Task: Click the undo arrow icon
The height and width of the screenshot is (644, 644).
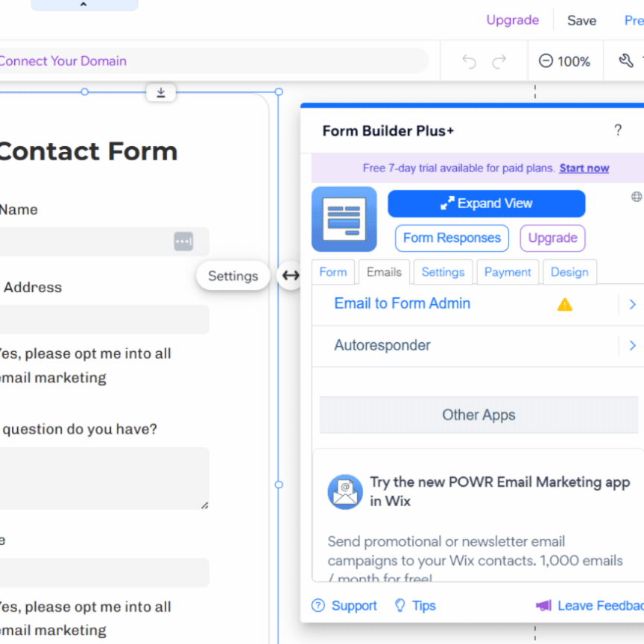Action: (x=469, y=62)
